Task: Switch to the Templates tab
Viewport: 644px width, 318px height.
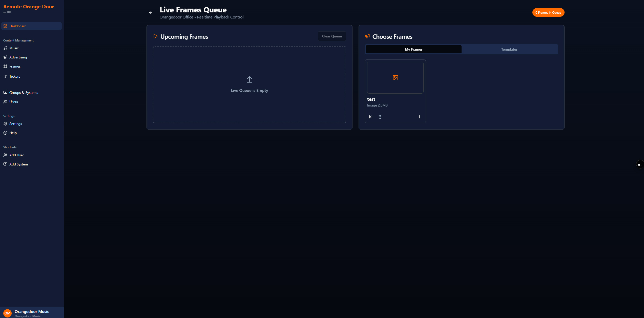Action: pos(509,49)
